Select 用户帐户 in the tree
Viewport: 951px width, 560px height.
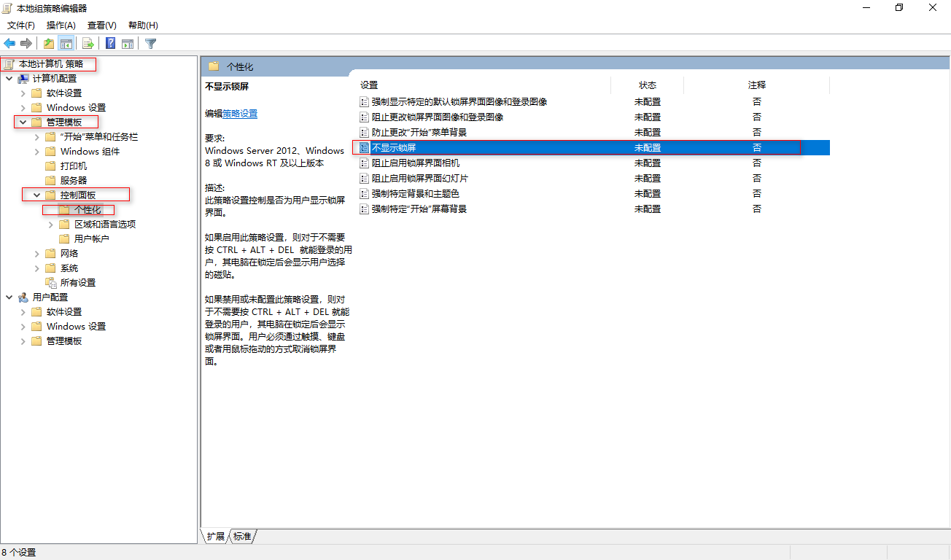click(x=92, y=239)
